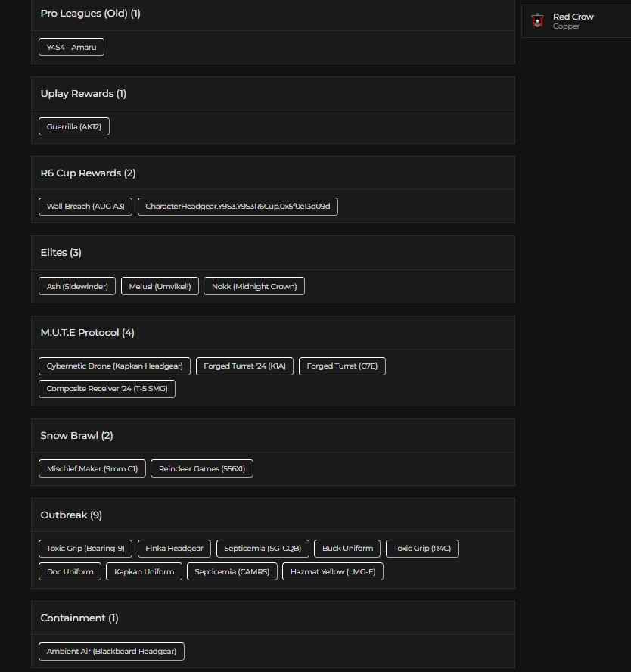Select Ambient Air (Blackbeard Headgear) tag
The width and height of the screenshot is (631, 672).
111,652
